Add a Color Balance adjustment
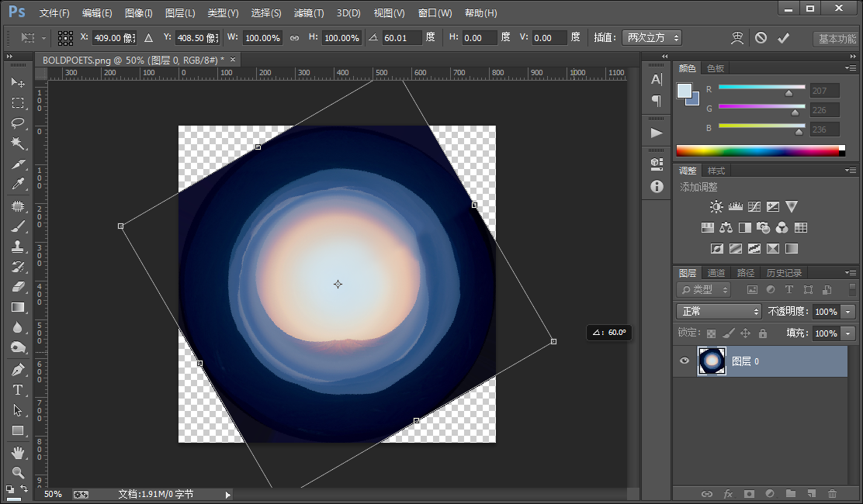The width and height of the screenshot is (863, 504). click(726, 227)
